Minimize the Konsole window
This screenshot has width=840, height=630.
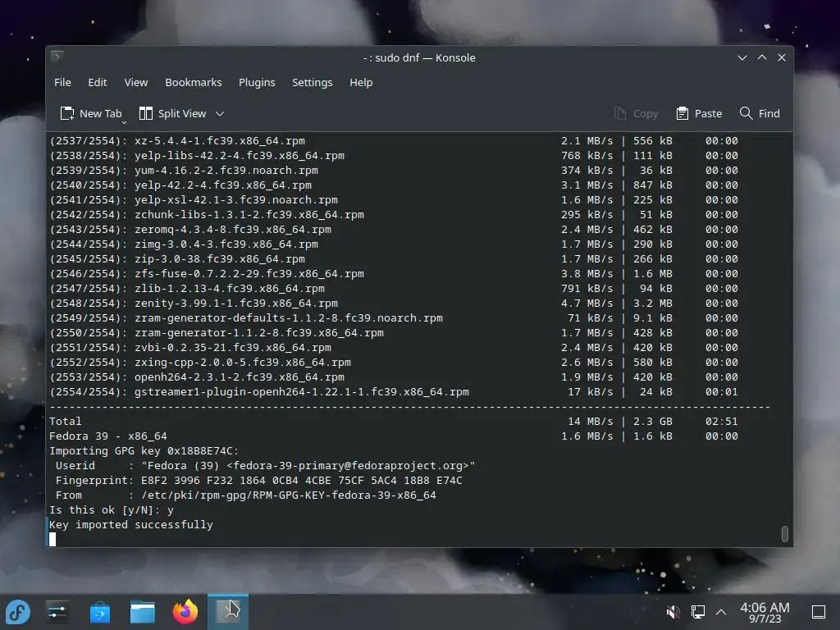[x=742, y=58]
